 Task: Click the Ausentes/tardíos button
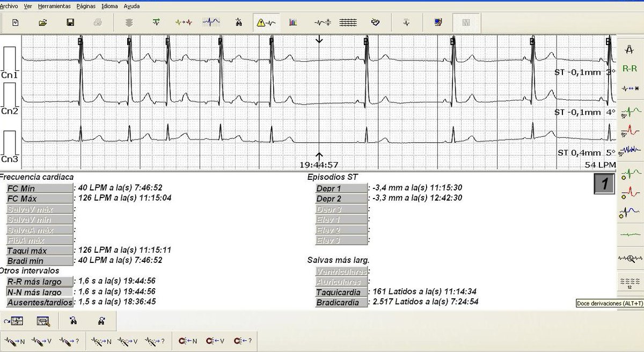pos(39,303)
